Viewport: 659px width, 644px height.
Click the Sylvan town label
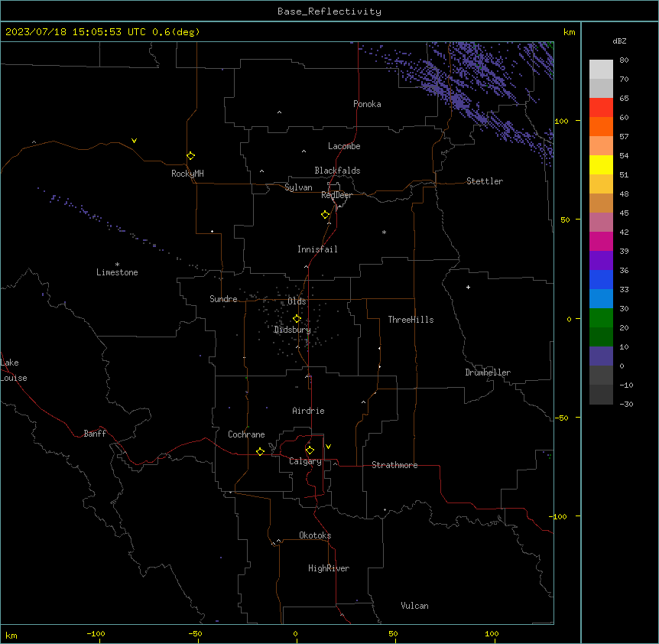click(298, 187)
